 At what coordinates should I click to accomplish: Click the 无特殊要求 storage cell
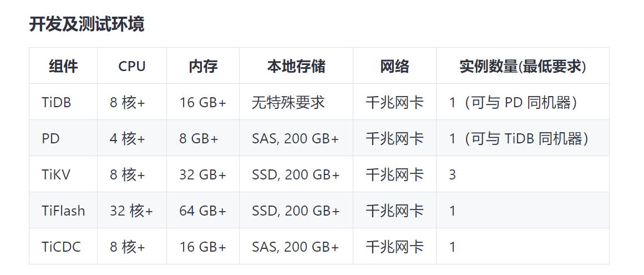coord(288,102)
